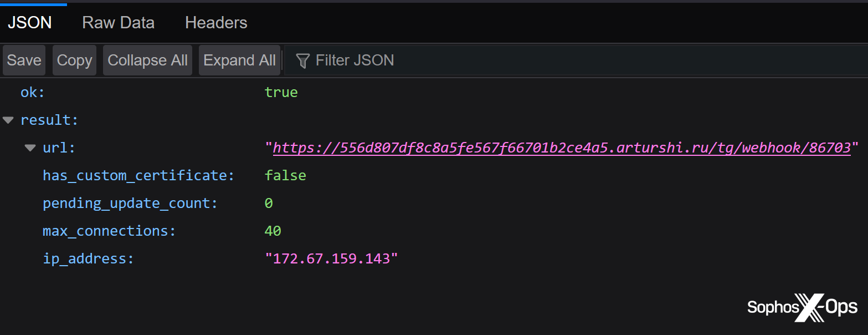Select the JSON tab
Screen dimensions: 868x335
pos(30,23)
